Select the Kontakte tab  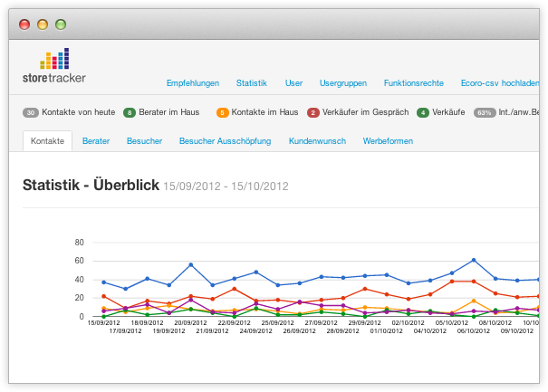(x=47, y=141)
